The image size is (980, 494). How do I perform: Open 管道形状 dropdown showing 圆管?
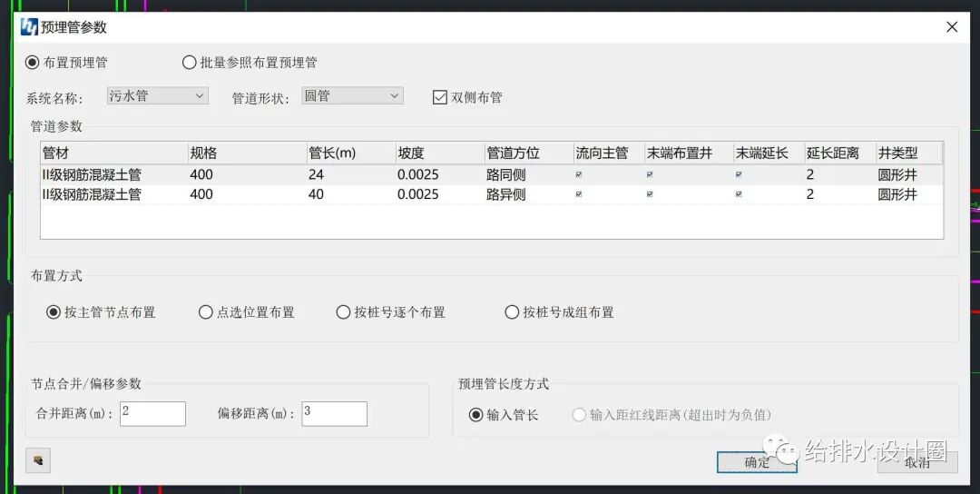(x=352, y=95)
